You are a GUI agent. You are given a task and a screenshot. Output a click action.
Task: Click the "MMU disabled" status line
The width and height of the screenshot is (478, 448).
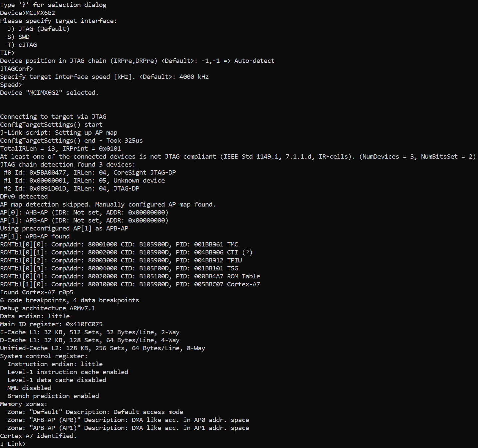point(29,388)
